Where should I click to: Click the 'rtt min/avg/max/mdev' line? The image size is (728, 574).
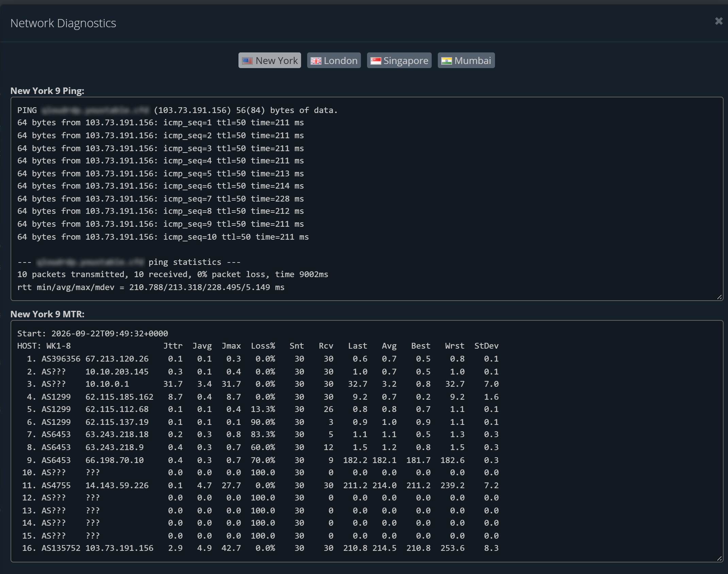tap(151, 287)
